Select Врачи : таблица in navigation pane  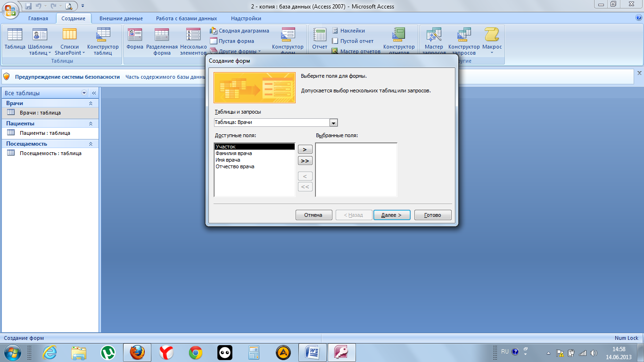click(x=50, y=113)
